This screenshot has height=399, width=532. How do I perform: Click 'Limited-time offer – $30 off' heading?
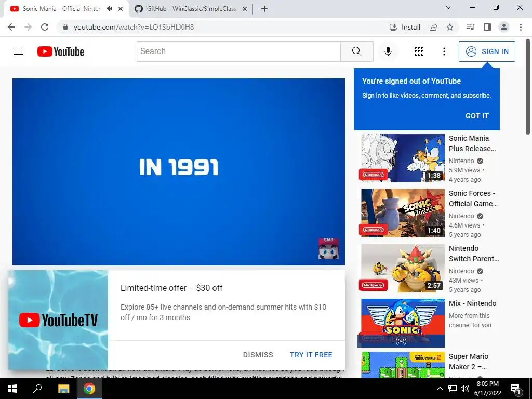point(171,288)
